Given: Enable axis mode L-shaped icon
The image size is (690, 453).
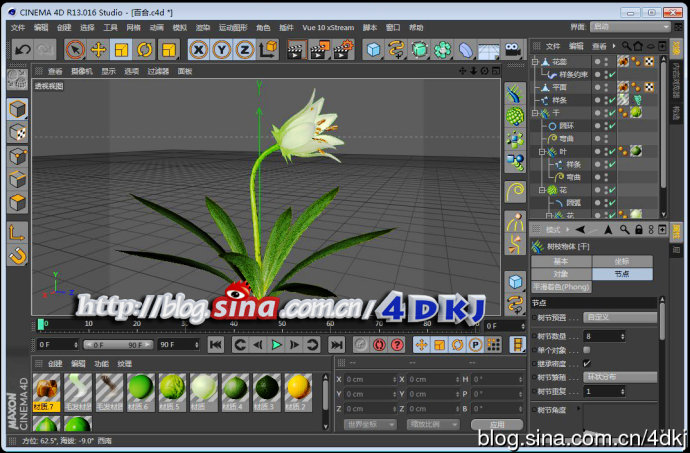Looking at the screenshot, I should 18,232.
